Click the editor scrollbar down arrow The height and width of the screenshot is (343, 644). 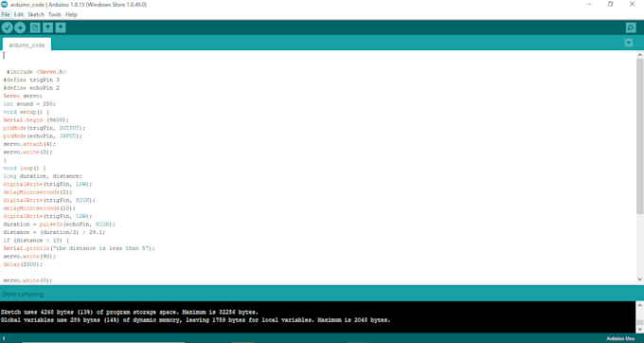point(640,280)
